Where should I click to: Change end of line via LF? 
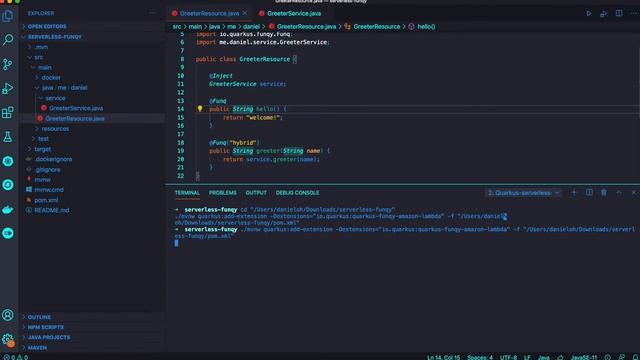pyautogui.click(x=527, y=357)
